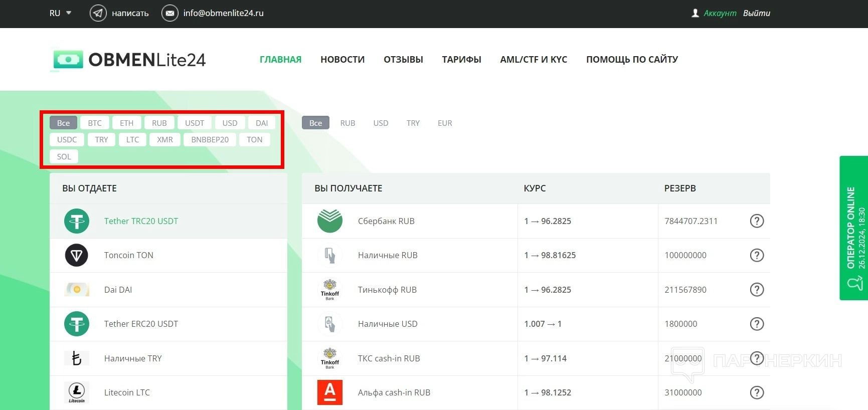868x410 pixels.
Task: Click the rate 1 → 97.114
Action: [x=546, y=358]
